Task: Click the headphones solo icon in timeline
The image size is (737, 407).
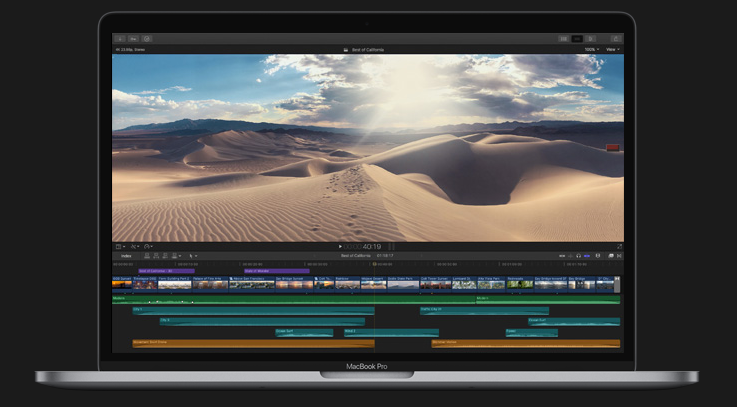Action: tap(580, 255)
